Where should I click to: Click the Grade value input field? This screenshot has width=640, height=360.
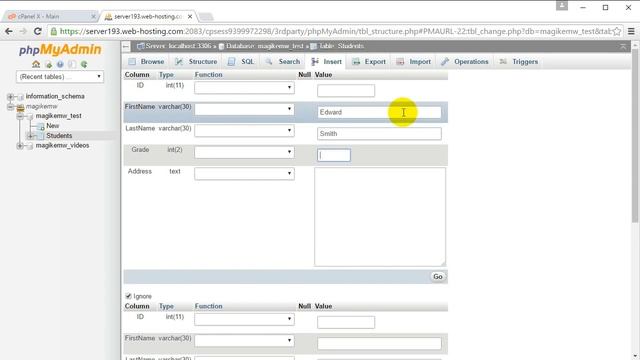(334, 155)
